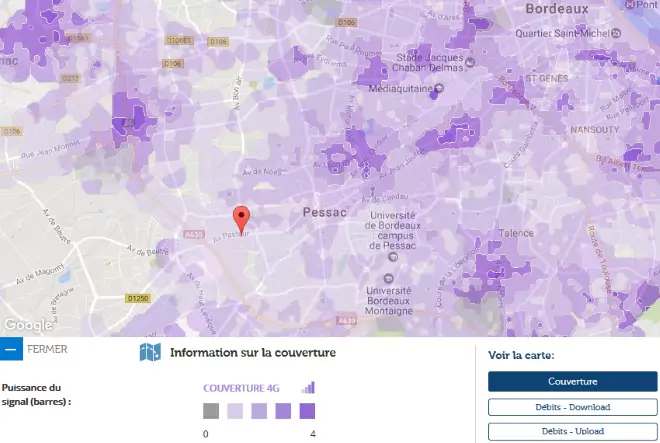Click the A630 road badge near Av Pasteur

(x=194, y=234)
